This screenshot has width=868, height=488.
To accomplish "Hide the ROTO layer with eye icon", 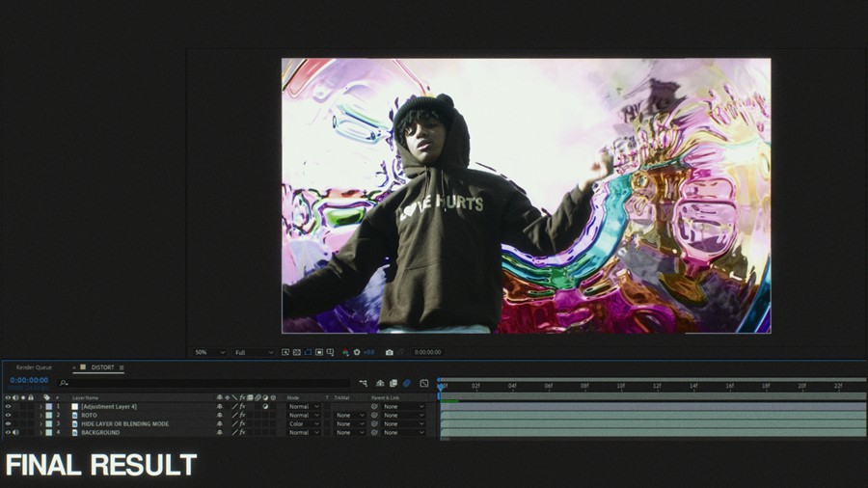I will tap(8, 415).
